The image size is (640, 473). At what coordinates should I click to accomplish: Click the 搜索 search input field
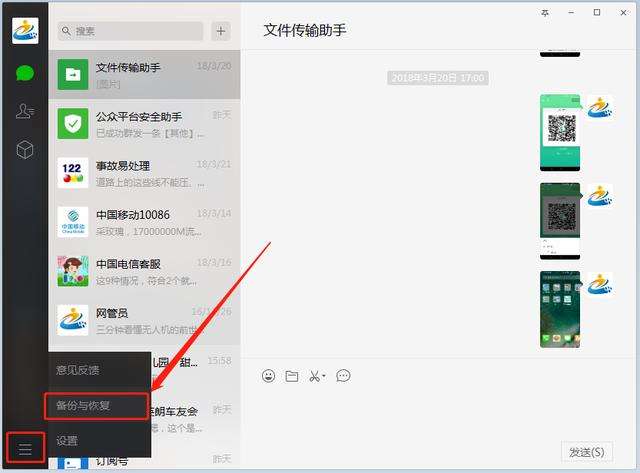click(130, 31)
